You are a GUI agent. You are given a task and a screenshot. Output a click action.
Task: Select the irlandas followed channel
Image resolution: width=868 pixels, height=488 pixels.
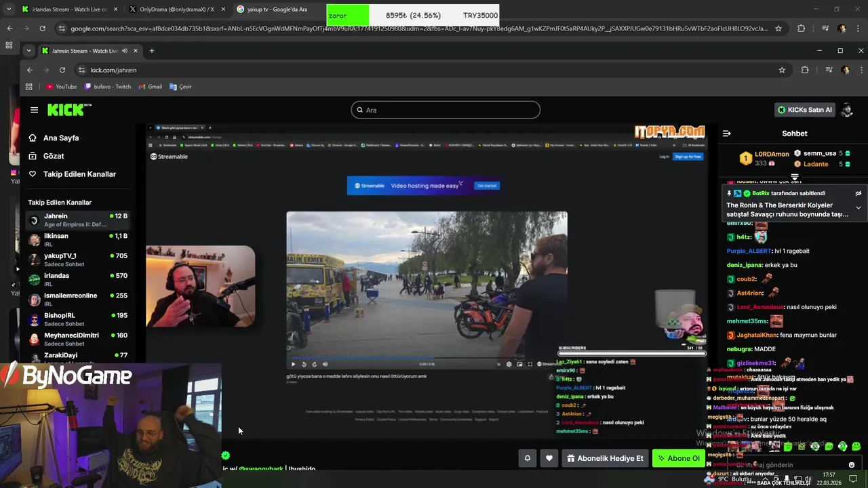click(x=78, y=279)
